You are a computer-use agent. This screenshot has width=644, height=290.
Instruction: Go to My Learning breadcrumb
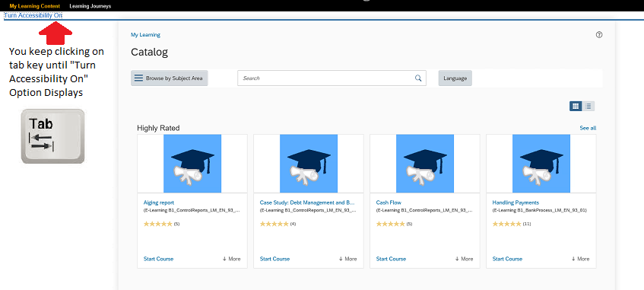coord(145,35)
